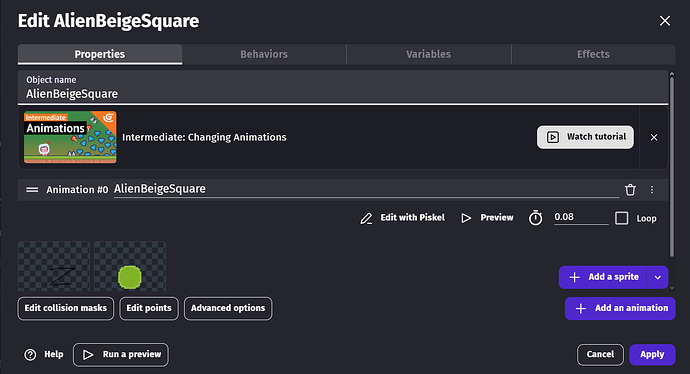690x374 pixels.
Task: Select the green circle sprite frame
Action: 130,266
